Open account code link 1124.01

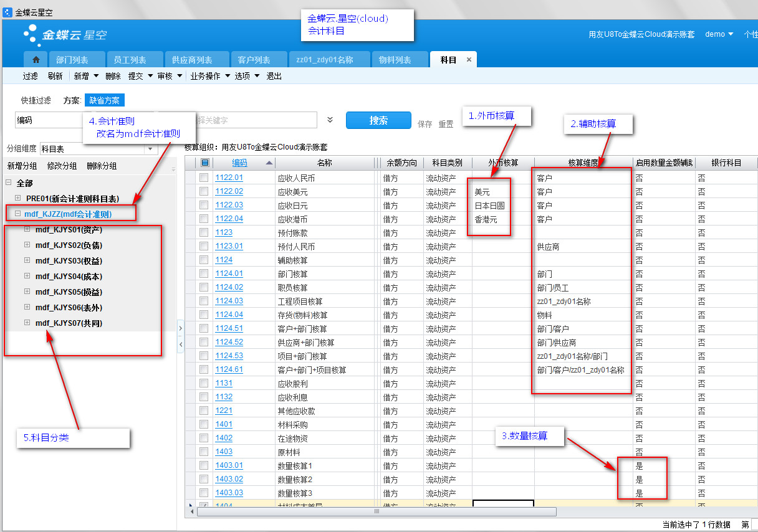point(229,273)
